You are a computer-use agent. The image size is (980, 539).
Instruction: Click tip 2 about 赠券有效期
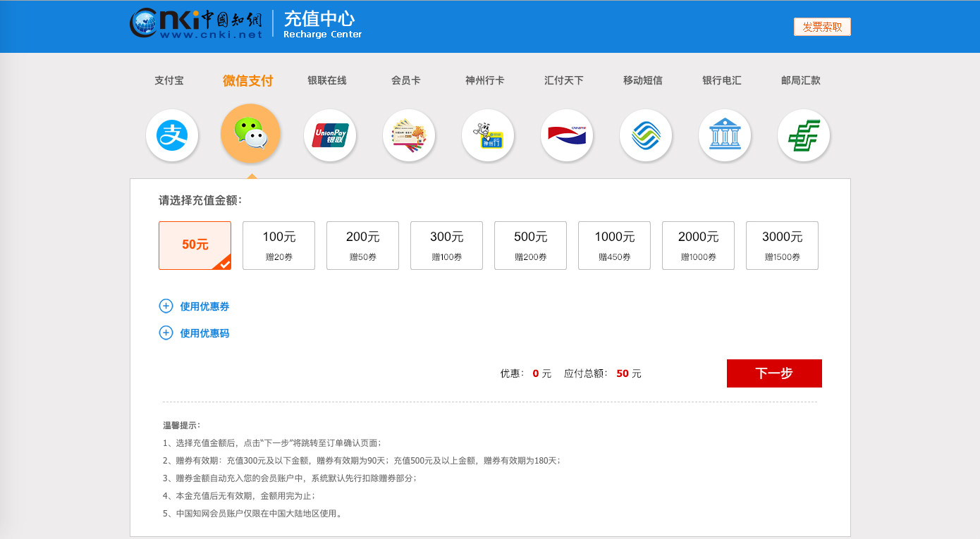pos(362,461)
